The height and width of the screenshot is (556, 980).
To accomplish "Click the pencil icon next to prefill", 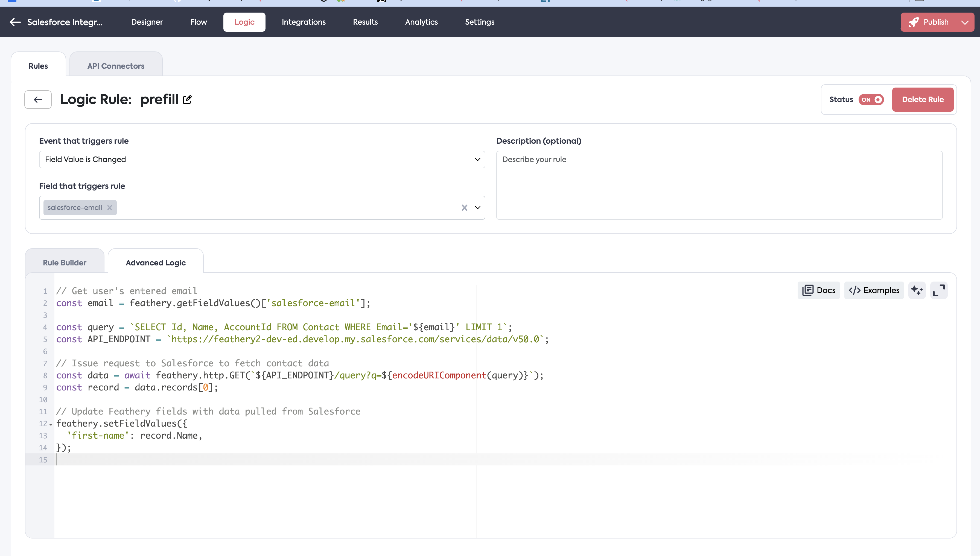I will click(187, 100).
